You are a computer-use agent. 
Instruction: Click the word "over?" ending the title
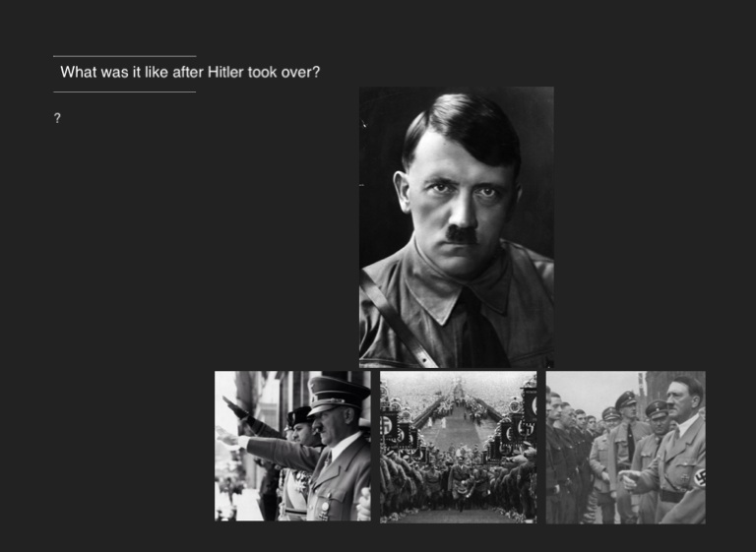click(x=301, y=73)
